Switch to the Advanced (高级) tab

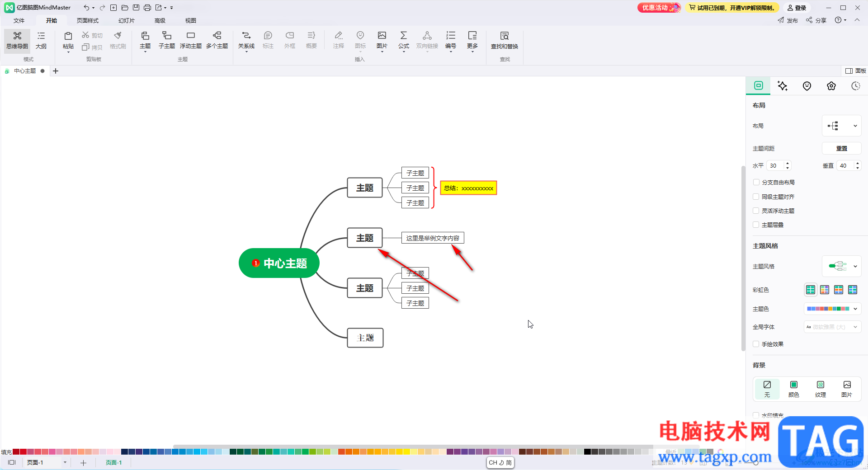(160, 20)
